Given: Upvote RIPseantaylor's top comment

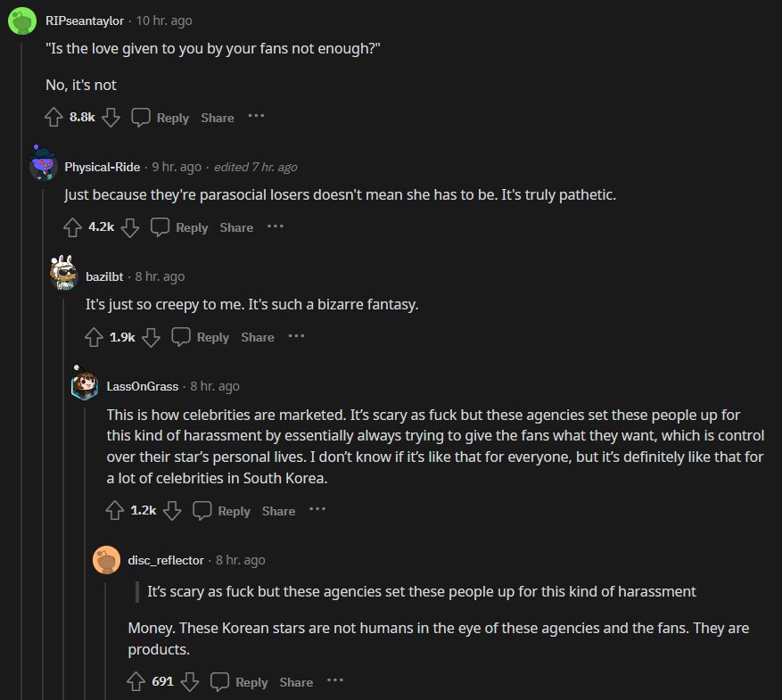Looking at the screenshot, I should (55, 117).
